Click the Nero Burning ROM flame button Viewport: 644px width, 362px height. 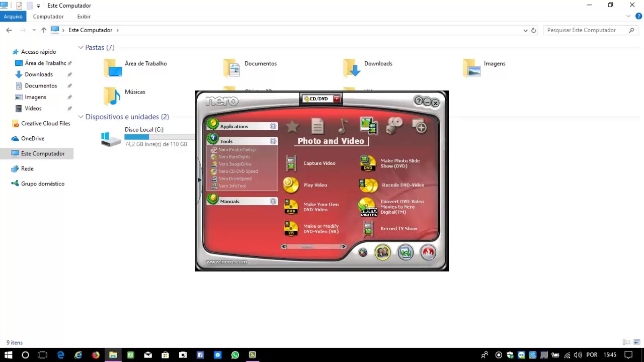point(428,252)
